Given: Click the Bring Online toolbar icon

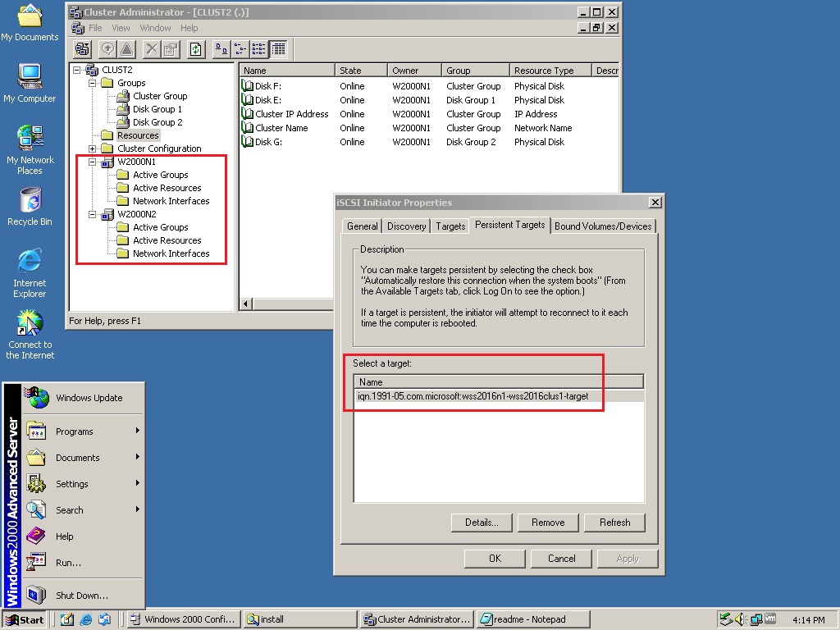Looking at the screenshot, I should click(108, 49).
